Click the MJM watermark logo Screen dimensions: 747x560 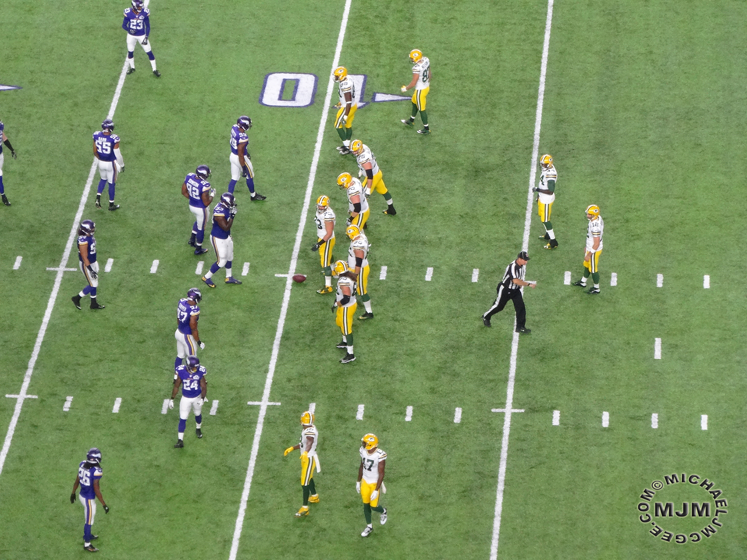tap(682, 510)
